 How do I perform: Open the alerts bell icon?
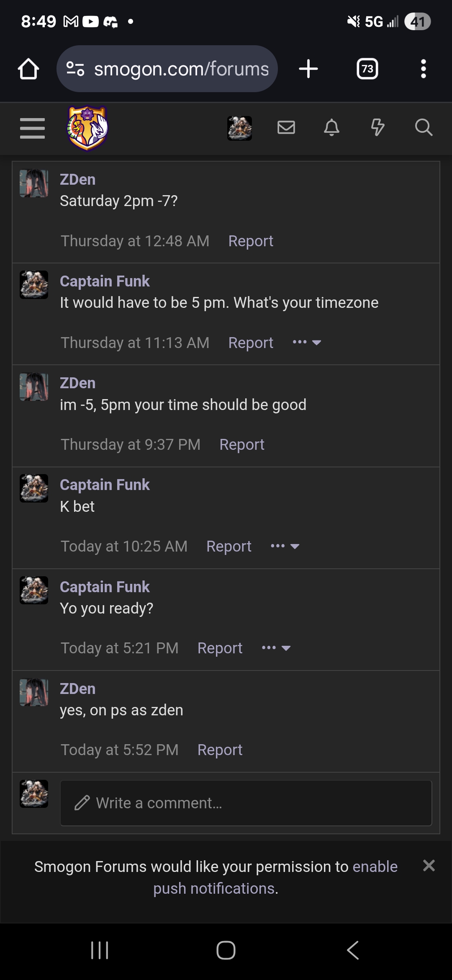[x=331, y=127]
